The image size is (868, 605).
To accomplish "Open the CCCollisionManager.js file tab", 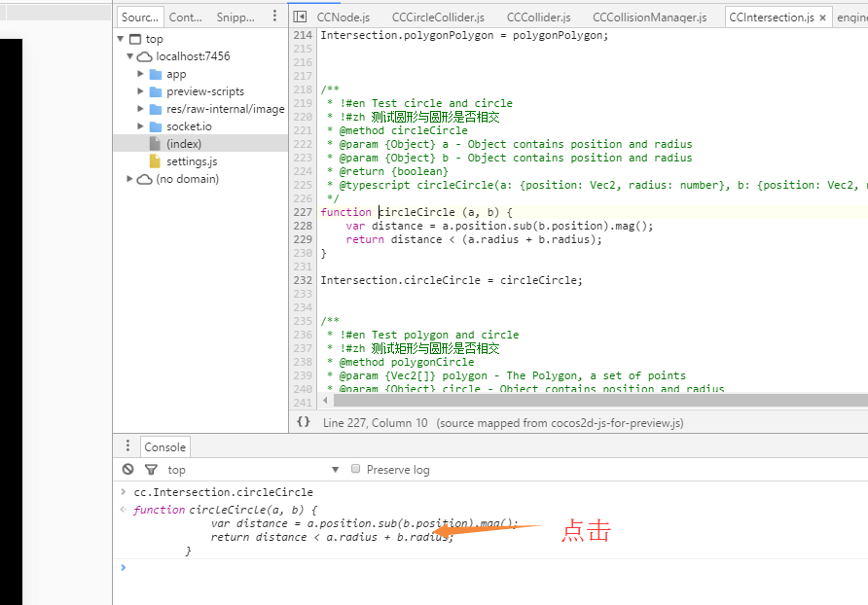I will [649, 18].
